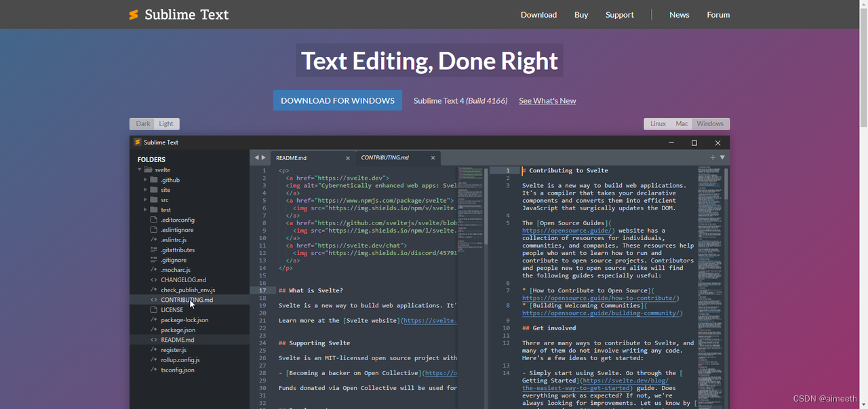The height and width of the screenshot is (409, 868).
Task: Click the code icon beside register.js
Action: pyautogui.click(x=154, y=350)
